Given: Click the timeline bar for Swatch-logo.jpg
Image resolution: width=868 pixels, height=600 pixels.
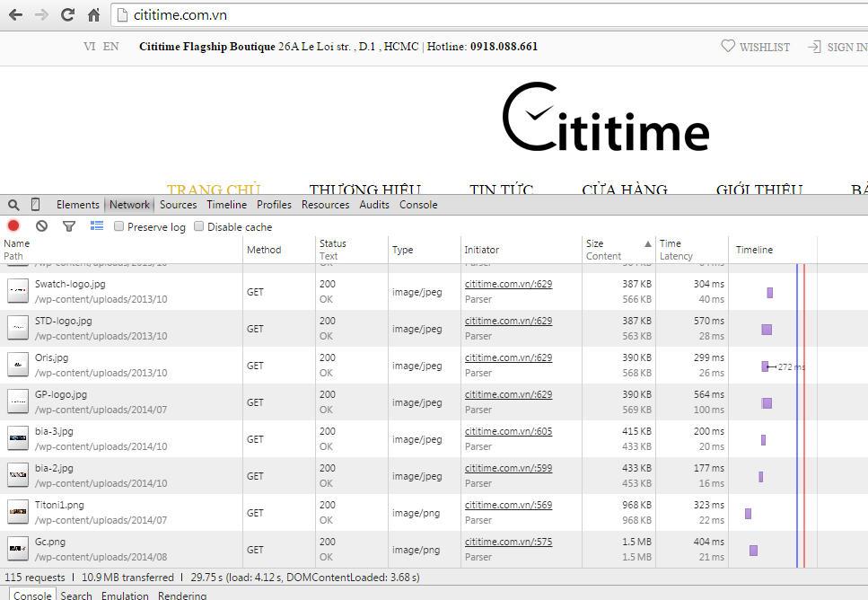Looking at the screenshot, I should click(x=769, y=293).
